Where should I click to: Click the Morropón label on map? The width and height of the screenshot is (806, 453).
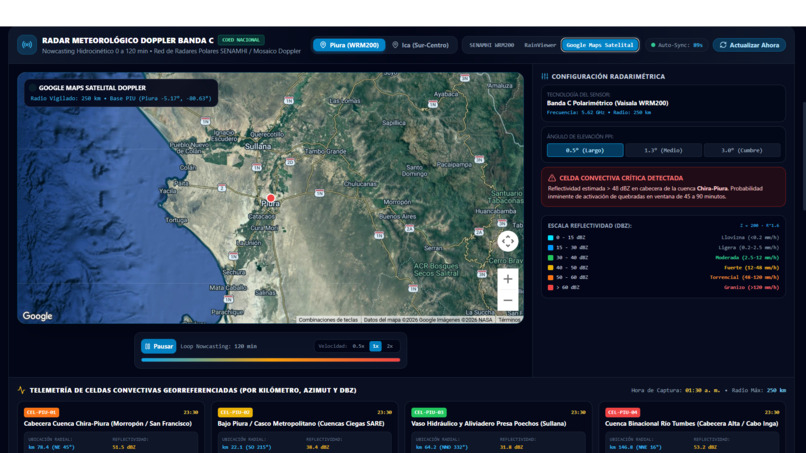point(397,202)
